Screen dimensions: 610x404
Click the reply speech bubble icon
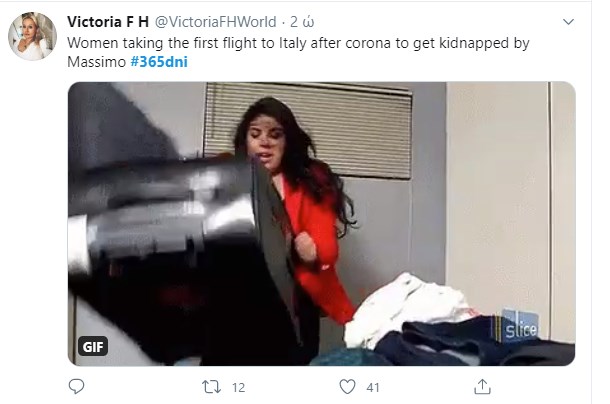(76, 386)
